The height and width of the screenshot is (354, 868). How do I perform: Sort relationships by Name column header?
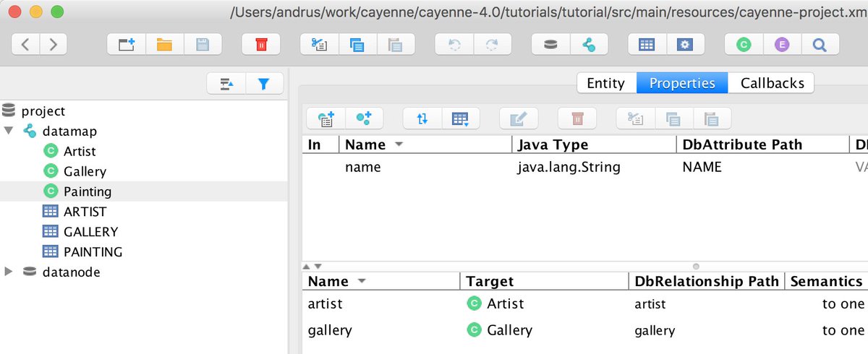point(381,281)
